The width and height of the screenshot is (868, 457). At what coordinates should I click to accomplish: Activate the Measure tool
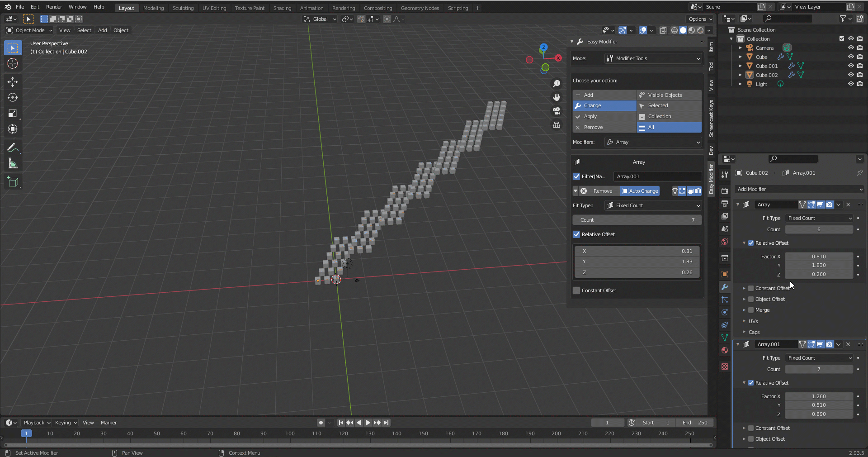[13, 163]
